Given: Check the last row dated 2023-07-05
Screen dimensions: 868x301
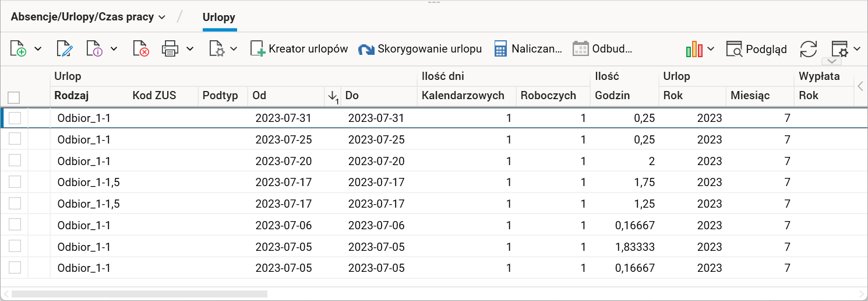Looking at the screenshot, I should (15, 268).
